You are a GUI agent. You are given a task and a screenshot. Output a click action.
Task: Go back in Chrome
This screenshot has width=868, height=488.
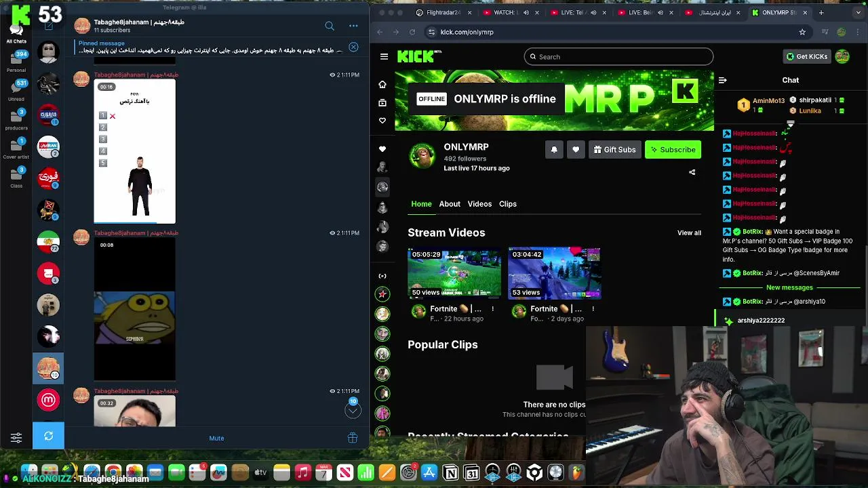(x=380, y=32)
